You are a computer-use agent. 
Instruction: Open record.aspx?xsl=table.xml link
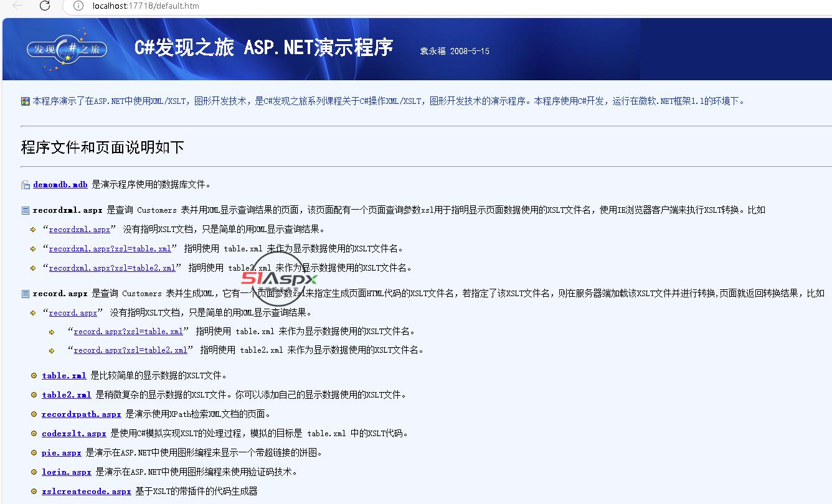(x=128, y=332)
